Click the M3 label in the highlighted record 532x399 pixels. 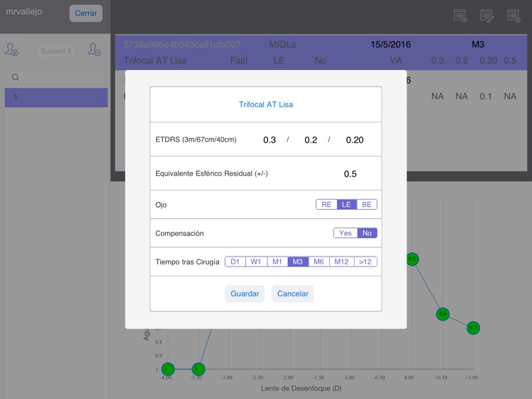477,45
